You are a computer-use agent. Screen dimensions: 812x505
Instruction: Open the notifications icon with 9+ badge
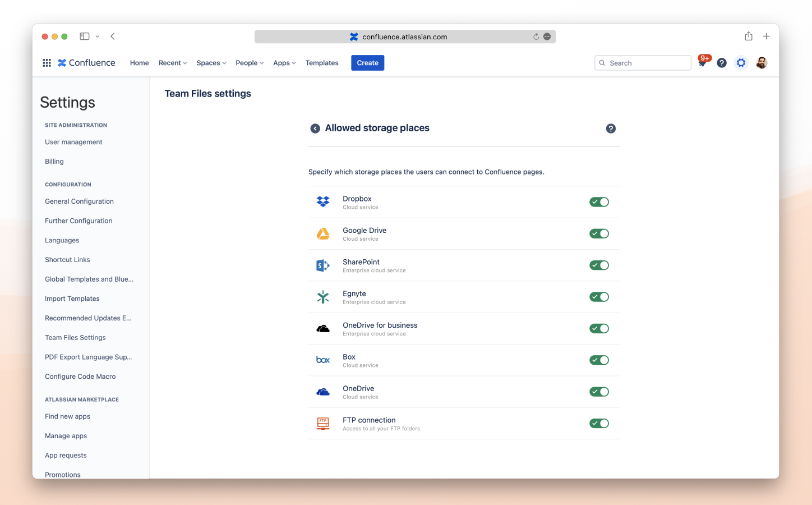[x=703, y=62]
